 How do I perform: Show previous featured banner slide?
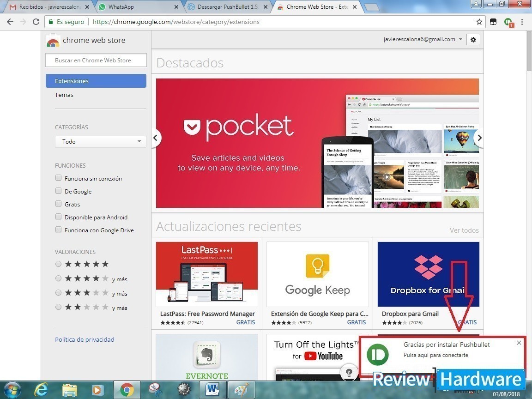point(155,138)
